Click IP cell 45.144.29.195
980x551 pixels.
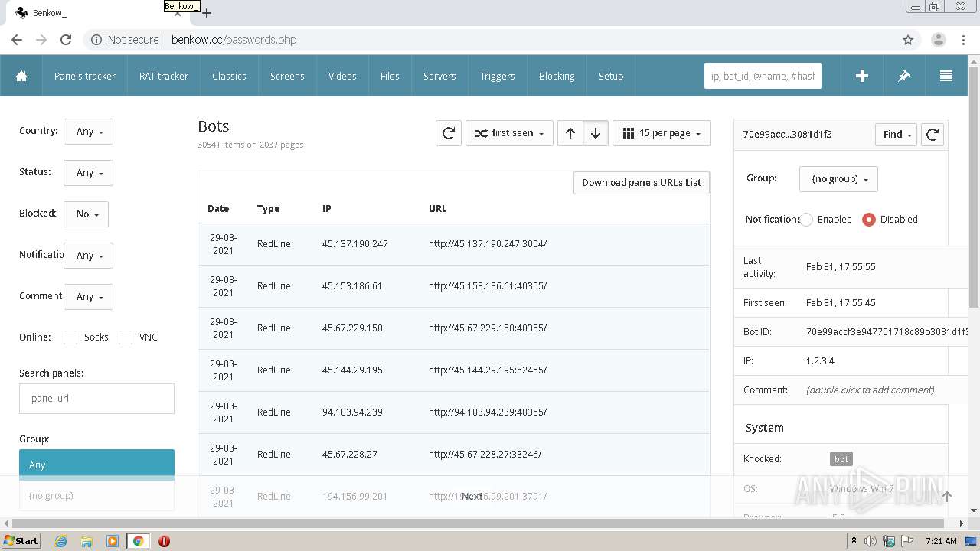pos(352,370)
